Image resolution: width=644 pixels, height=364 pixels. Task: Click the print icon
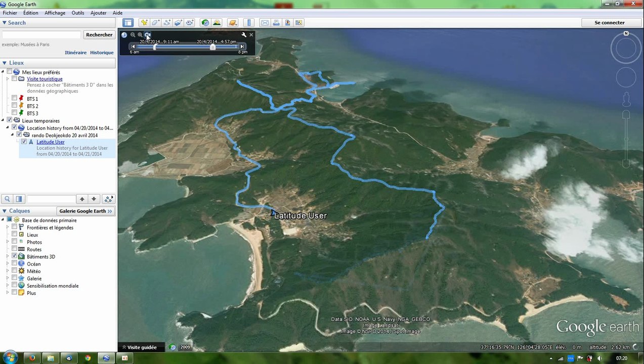pyautogui.click(x=276, y=23)
